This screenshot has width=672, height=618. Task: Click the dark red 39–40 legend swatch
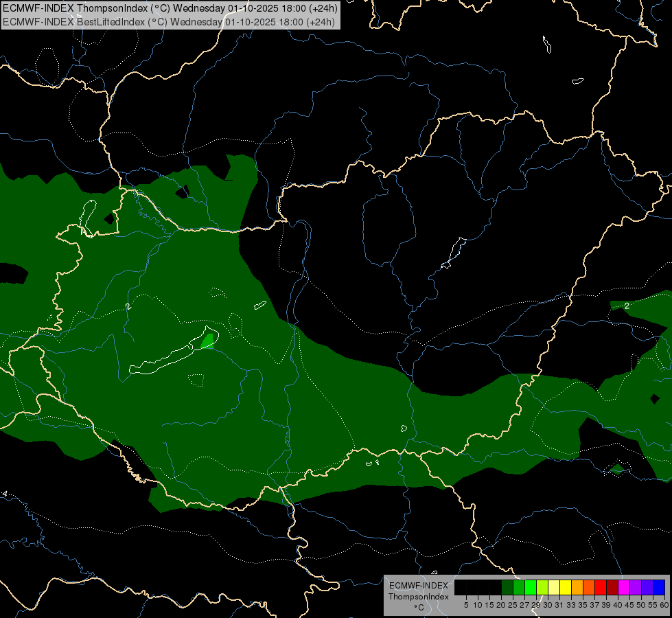612,588
